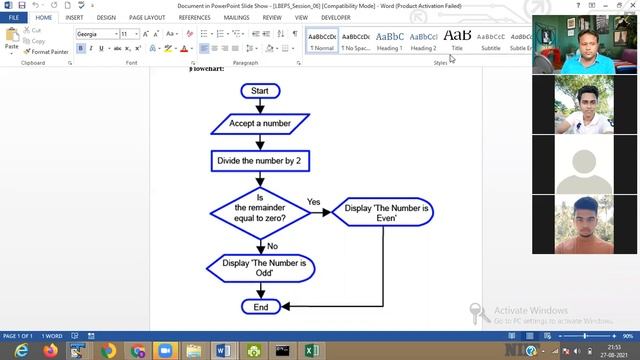This screenshot has width=640, height=360.
Task: Open the FILE tab
Action: [x=13, y=18]
